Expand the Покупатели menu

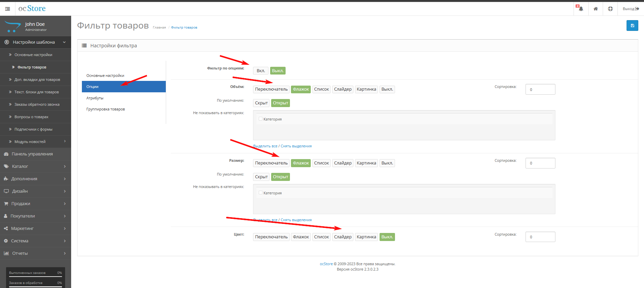[35, 216]
